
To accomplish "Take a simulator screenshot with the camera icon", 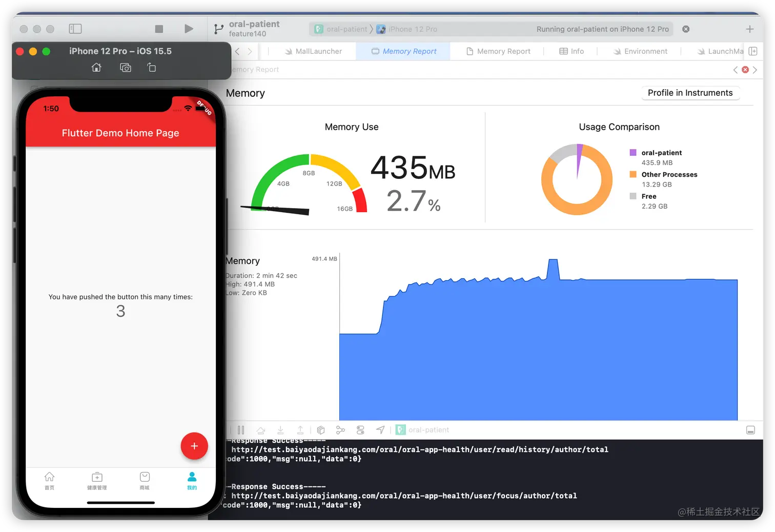I will tap(126, 68).
